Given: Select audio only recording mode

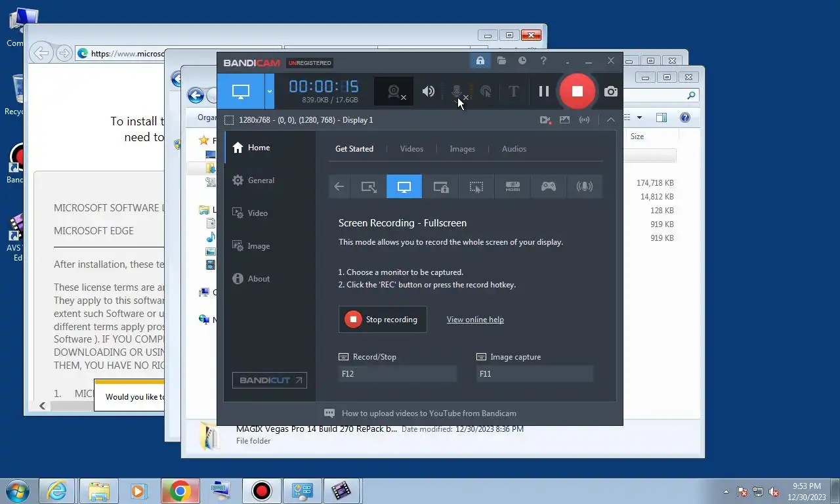Looking at the screenshot, I should (584, 186).
